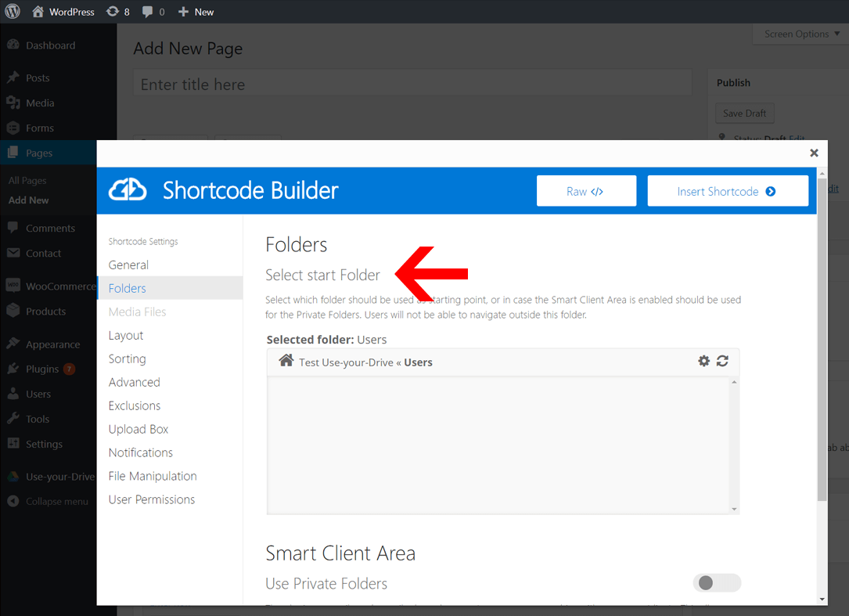Click the Use-your-Drive Google Drive icon
849x616 pixels.
click(13, 477)
